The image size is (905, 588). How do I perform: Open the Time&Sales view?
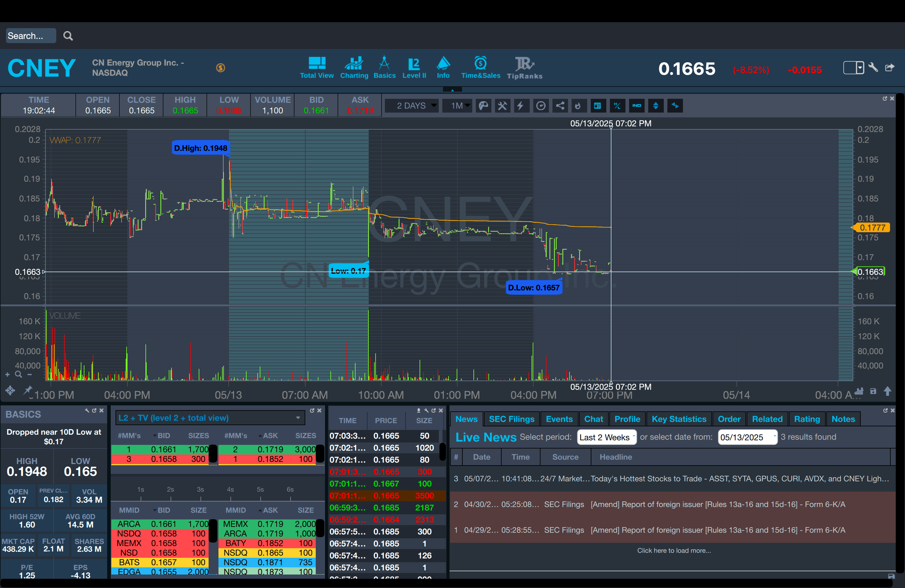(480, 68)
